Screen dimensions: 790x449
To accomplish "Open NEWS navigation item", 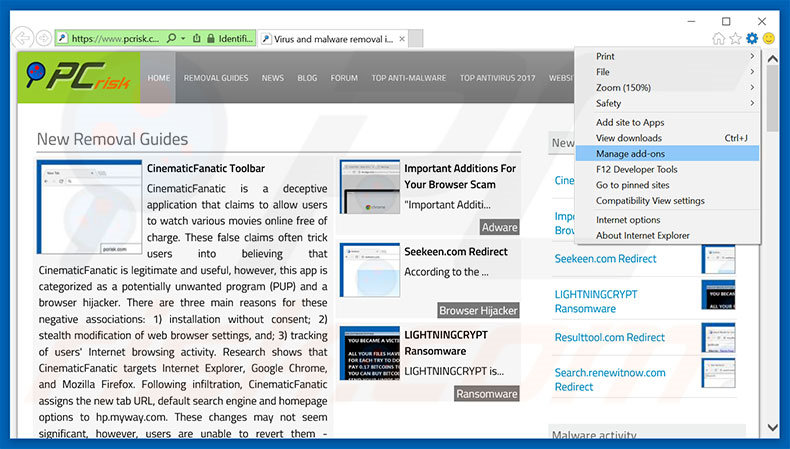I will coord(273,78).
